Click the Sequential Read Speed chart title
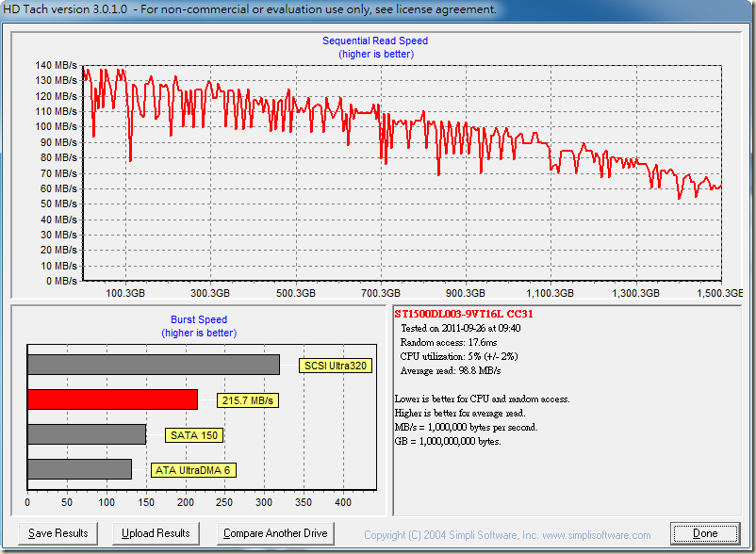Screen dimensions: 756x554 point(375,41)
